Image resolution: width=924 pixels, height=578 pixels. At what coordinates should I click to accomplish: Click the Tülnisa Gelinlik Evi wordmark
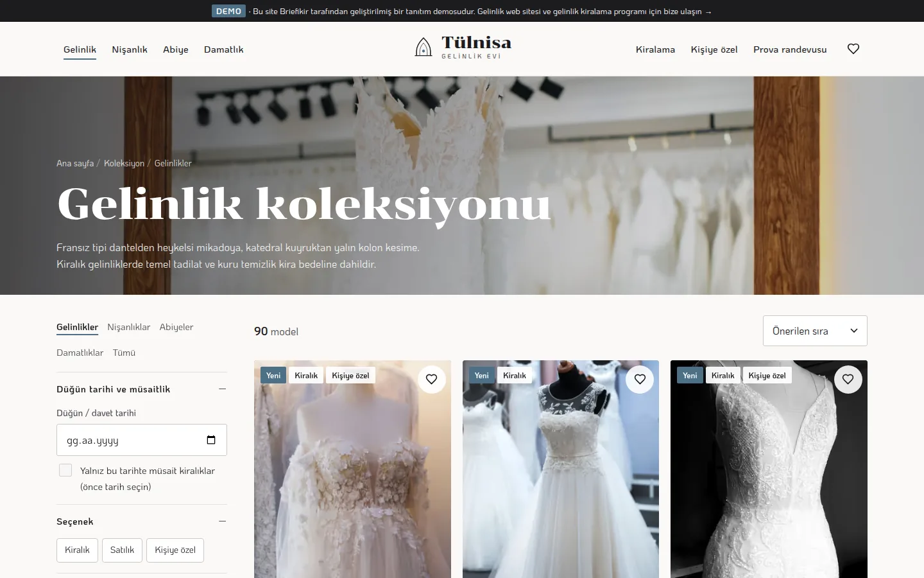476,47
